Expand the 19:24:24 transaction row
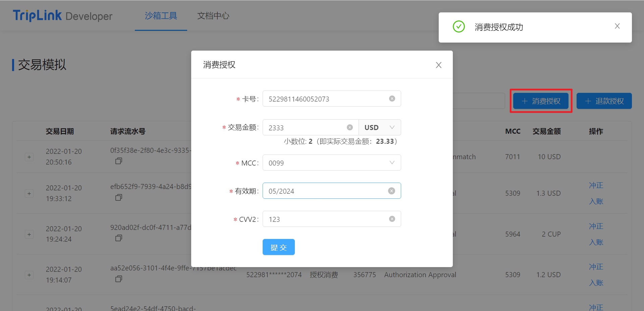The image size is (644, 311). pos(29,234)
